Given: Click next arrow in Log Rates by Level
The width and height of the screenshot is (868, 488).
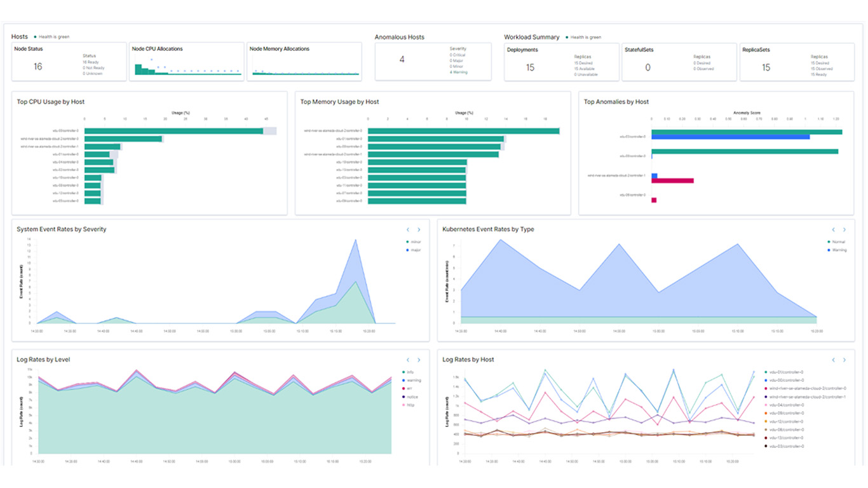Looking at the screenshot, I should (419, 360).
